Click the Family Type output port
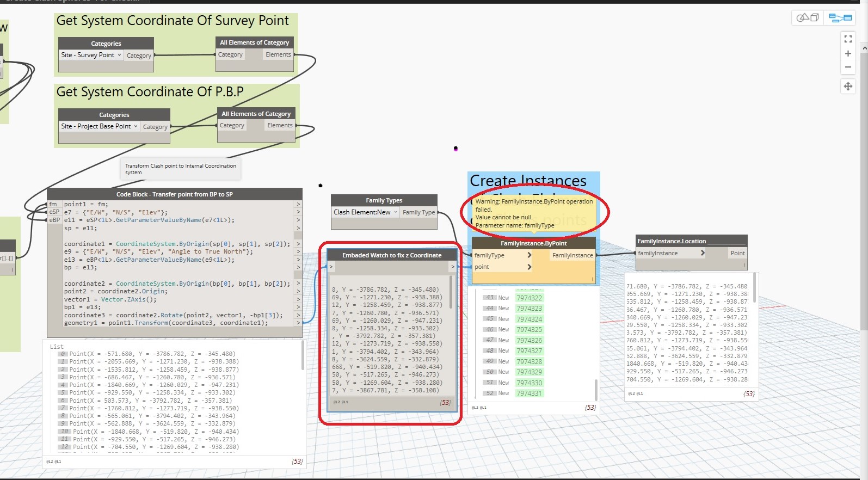This screenshot has height=480, width=868. click(418, 212)
